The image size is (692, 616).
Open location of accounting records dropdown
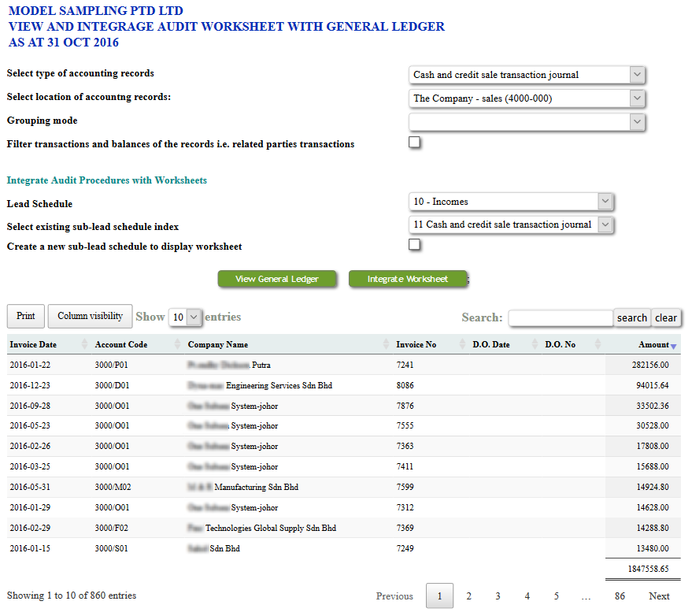click(x=527, y=98)
